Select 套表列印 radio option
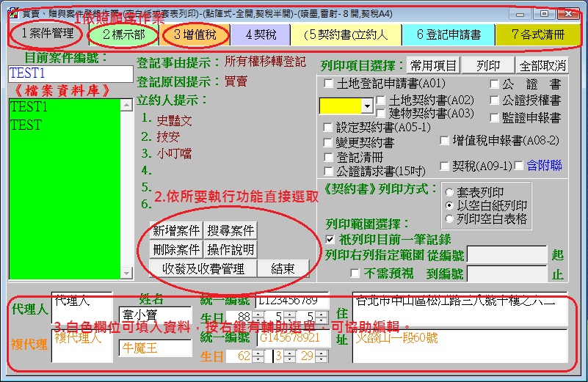Viewport: 588px width, 382px height. tap(449, 192)
